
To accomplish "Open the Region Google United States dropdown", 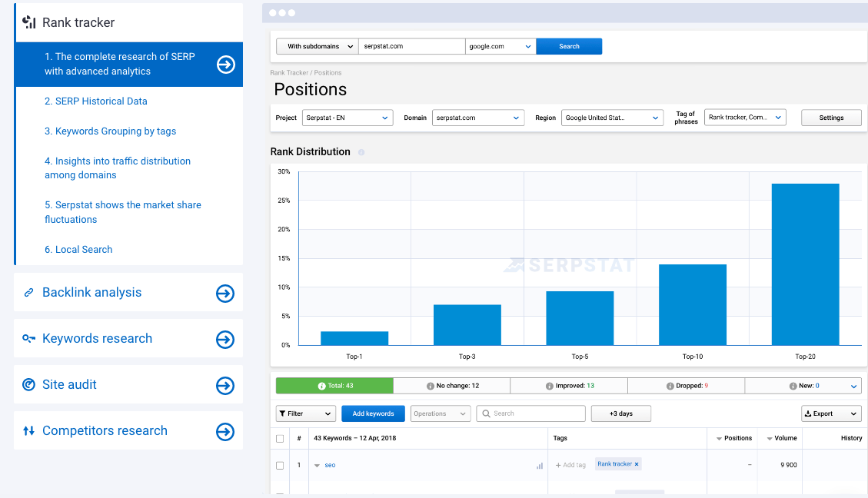I will pyautogui.click(x=612, y=118).
